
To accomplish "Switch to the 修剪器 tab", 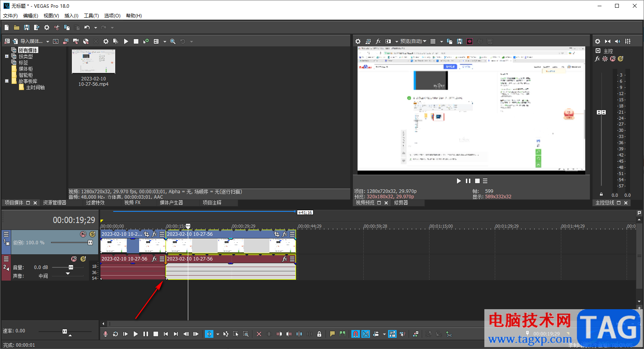I will point(401,203).
